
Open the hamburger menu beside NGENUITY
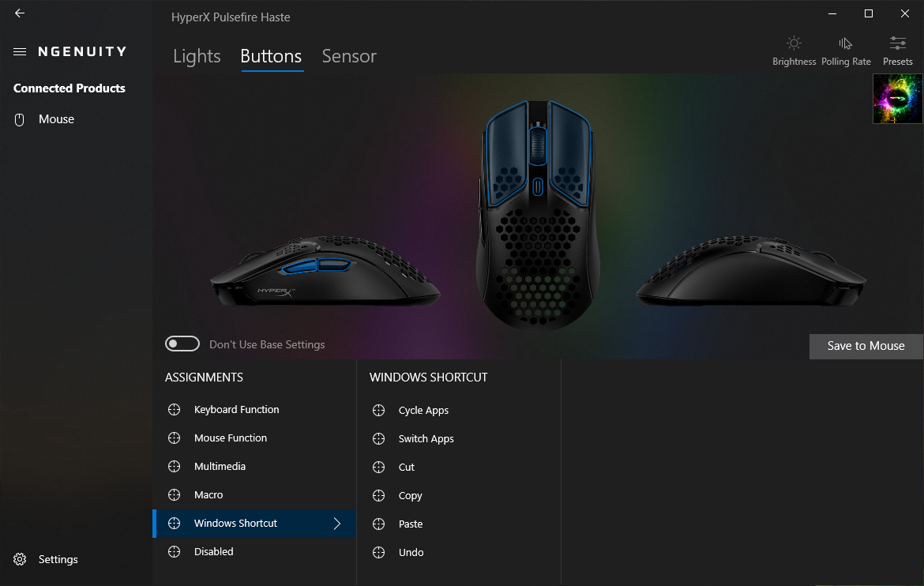pyautogui.click(x=20, y=52)
